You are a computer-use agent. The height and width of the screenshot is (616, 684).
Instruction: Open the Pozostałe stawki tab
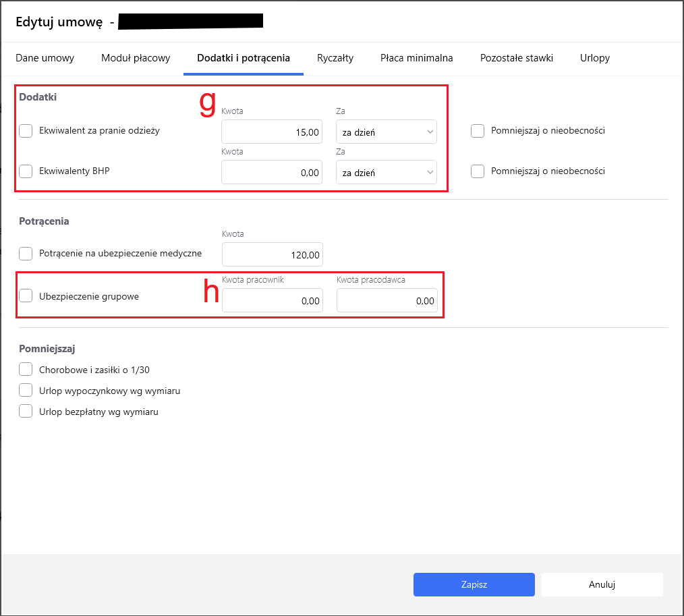(x=516, y=58)
